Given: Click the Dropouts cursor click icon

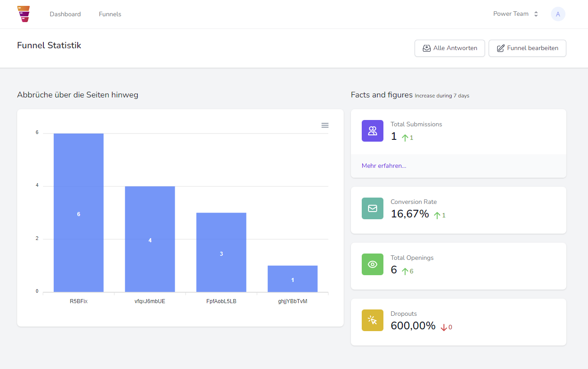Looking at the screenshot, I should 373,320.
